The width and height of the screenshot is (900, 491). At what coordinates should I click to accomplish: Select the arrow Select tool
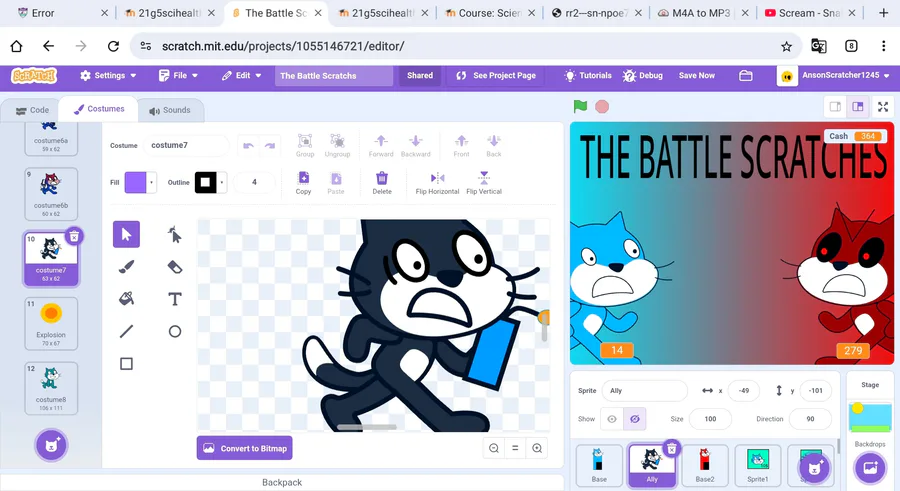click(126, 234)
